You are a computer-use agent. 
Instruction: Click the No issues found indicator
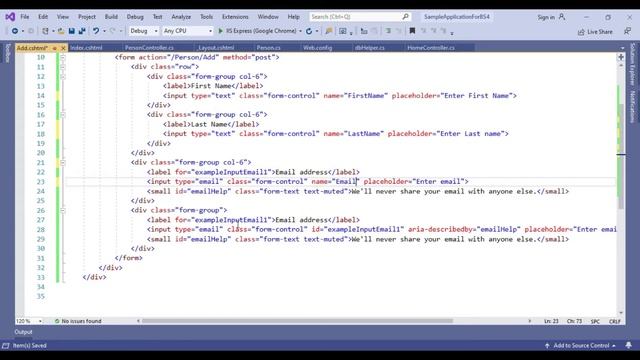click(x=78, y=321)
